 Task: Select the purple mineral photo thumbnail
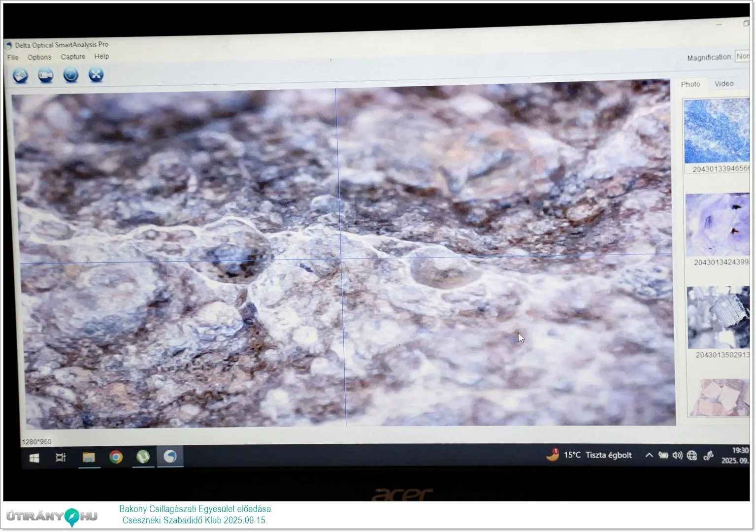[718, 225]
